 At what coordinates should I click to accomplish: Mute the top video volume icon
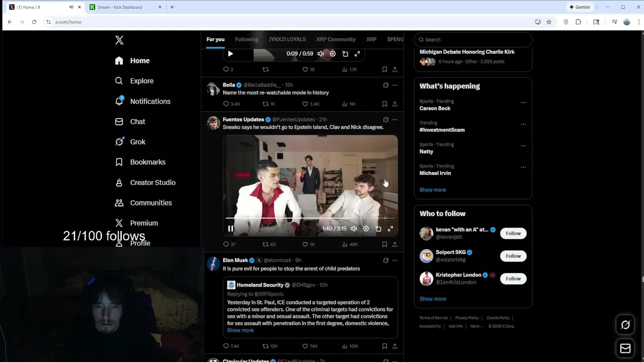[320, 54]
